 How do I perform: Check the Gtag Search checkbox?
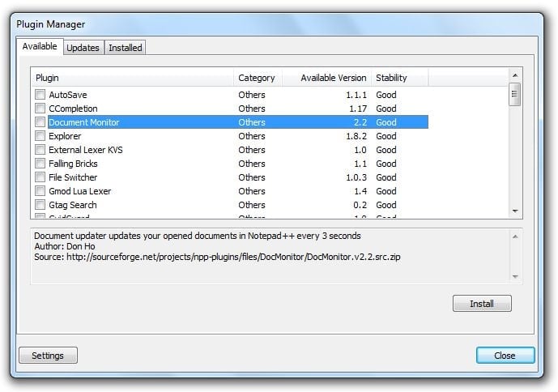tap(40, 204)
